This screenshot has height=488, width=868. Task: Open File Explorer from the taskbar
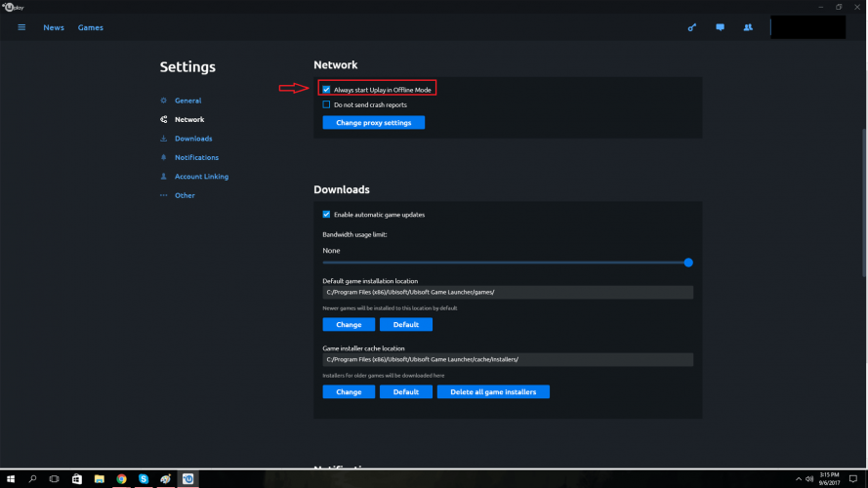coord(99,479)
